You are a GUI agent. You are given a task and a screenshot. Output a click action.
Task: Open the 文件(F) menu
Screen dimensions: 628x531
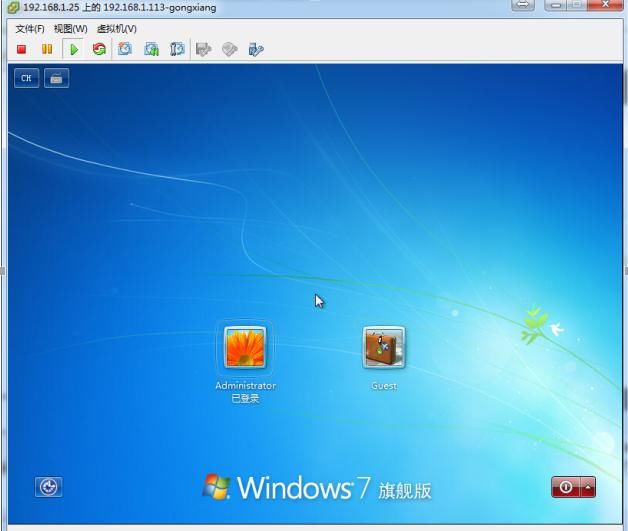[x=30, y=29]
